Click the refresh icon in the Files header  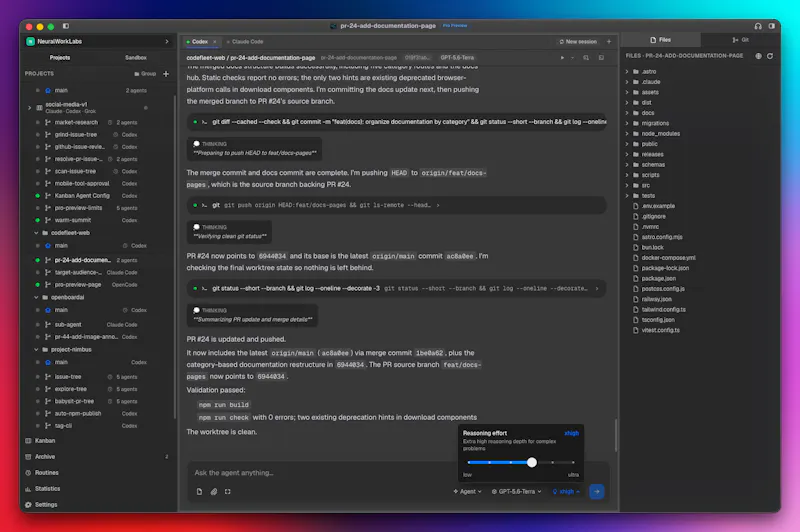tap(770, 56)
